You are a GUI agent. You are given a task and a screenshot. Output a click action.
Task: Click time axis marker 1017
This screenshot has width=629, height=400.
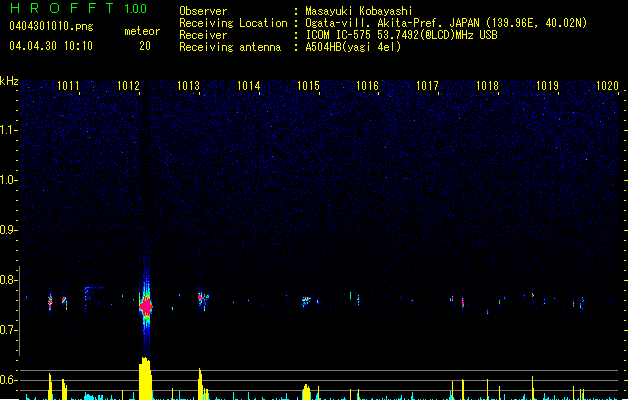tap(427, 86)
